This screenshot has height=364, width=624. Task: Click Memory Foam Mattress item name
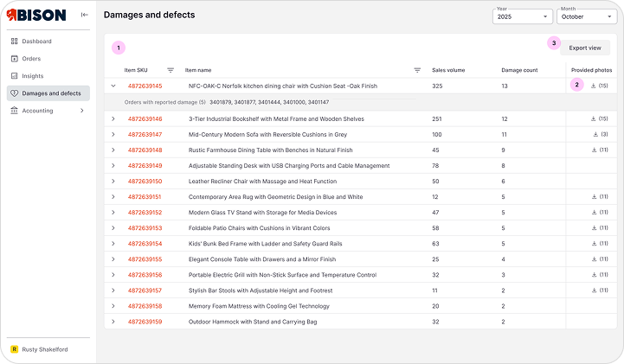tap(259, 306)
